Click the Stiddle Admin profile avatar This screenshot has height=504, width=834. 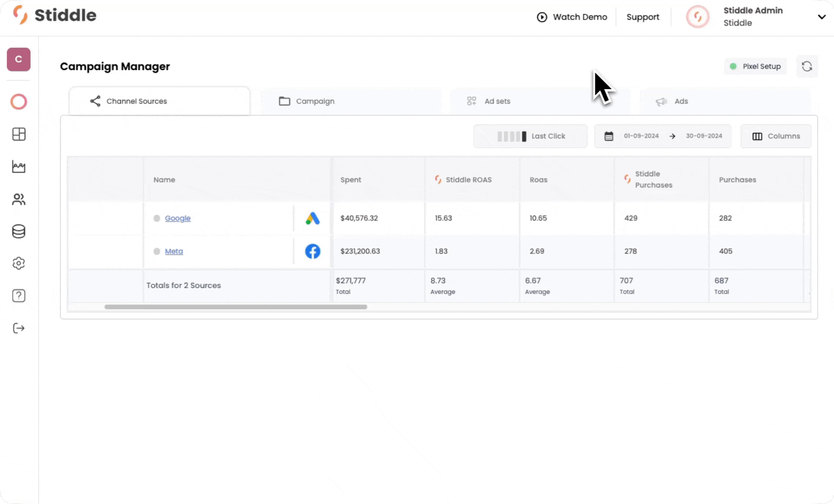coord(698,17)
